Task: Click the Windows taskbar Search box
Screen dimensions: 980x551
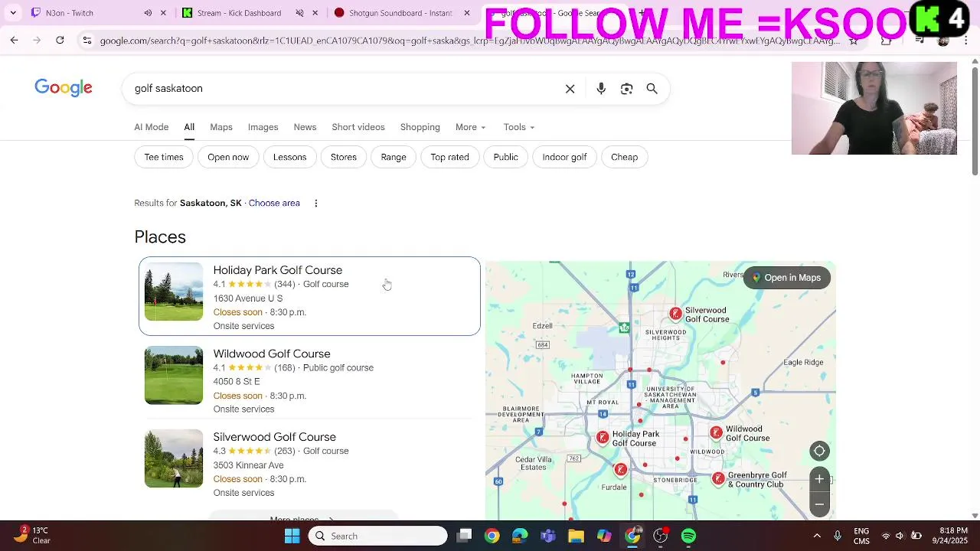Action: point(378,536)
